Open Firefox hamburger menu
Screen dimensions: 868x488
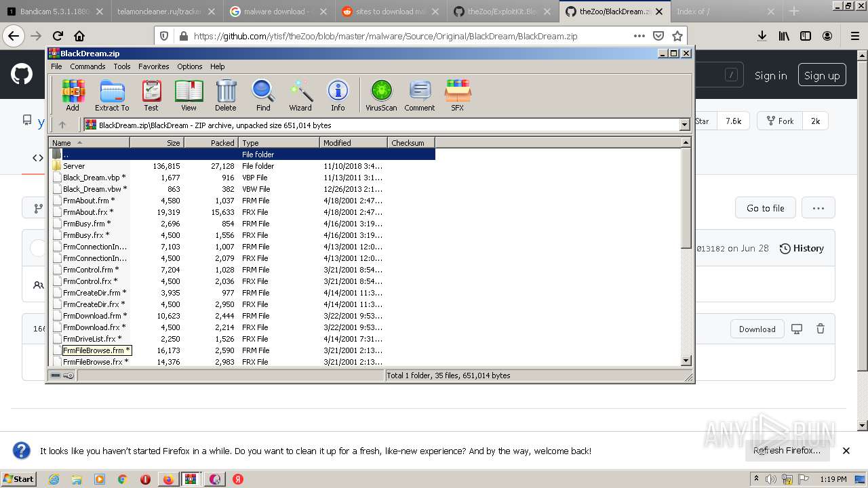[x=854, y=36]
